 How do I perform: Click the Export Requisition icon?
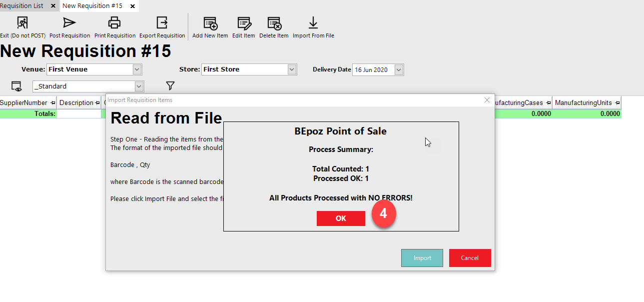pyautogui.click(x=162, y=22)
